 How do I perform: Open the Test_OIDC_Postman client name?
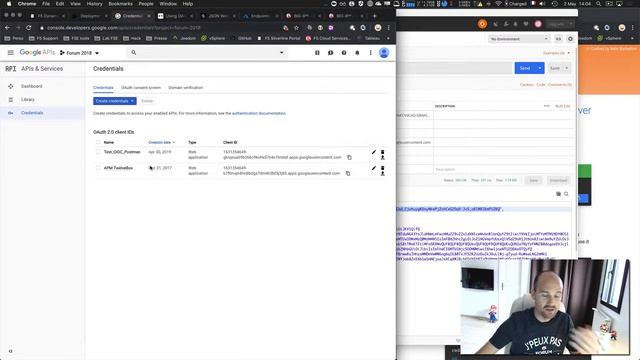122,152
